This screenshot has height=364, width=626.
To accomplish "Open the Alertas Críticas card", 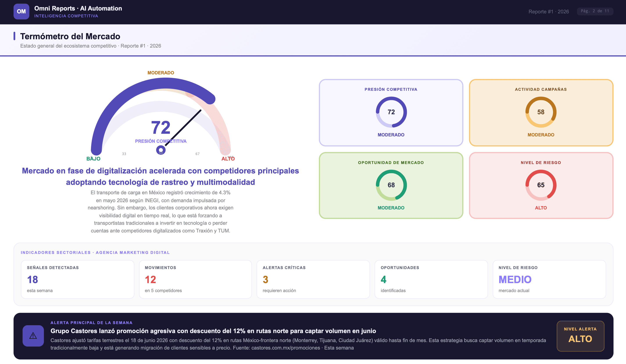I will [x=313, y=279].
